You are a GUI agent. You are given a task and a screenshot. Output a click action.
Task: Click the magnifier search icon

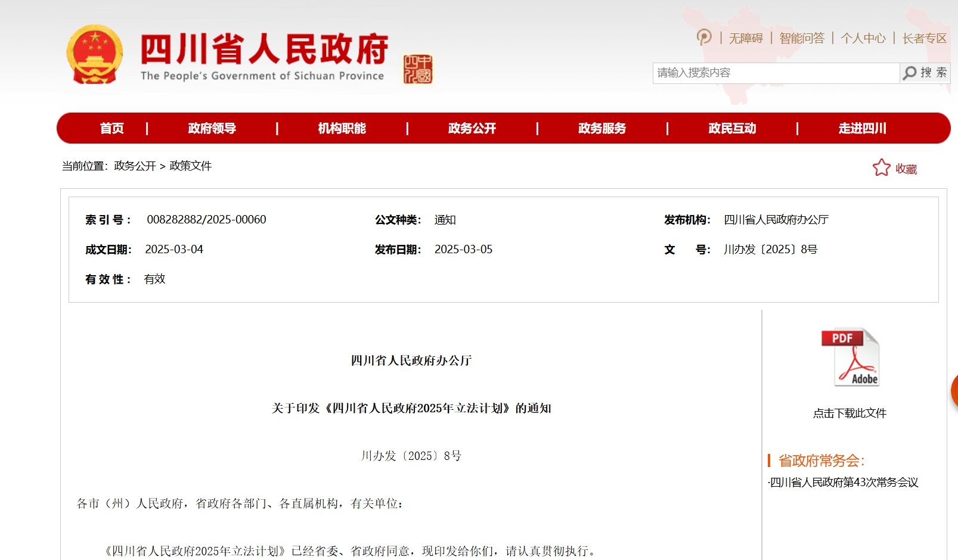pos(910,73)
